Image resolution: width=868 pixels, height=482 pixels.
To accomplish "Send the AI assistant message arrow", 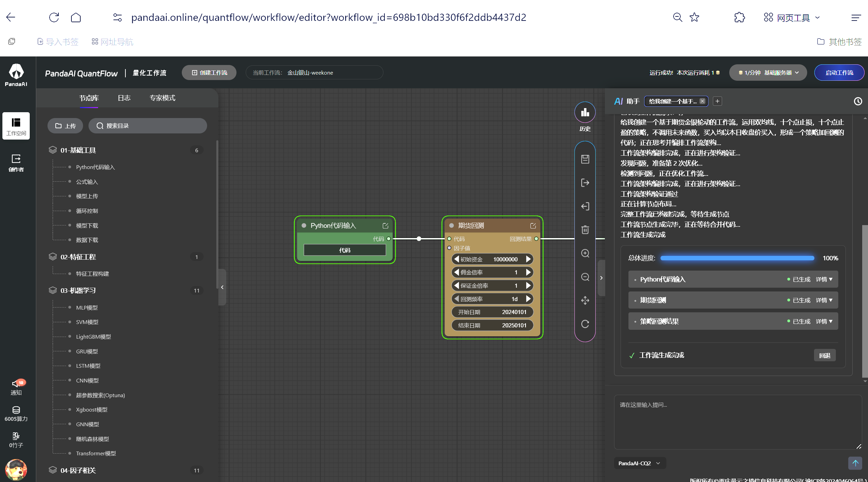I will pyautogui.click(x=855, y=463).
